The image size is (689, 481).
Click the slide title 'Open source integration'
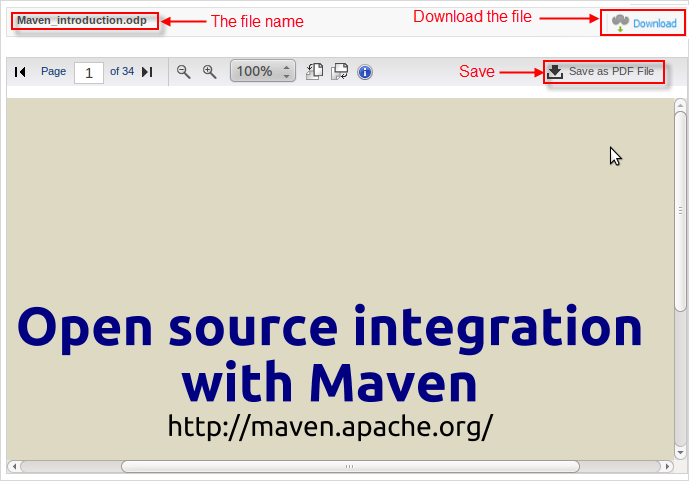(x=330, y=327)
